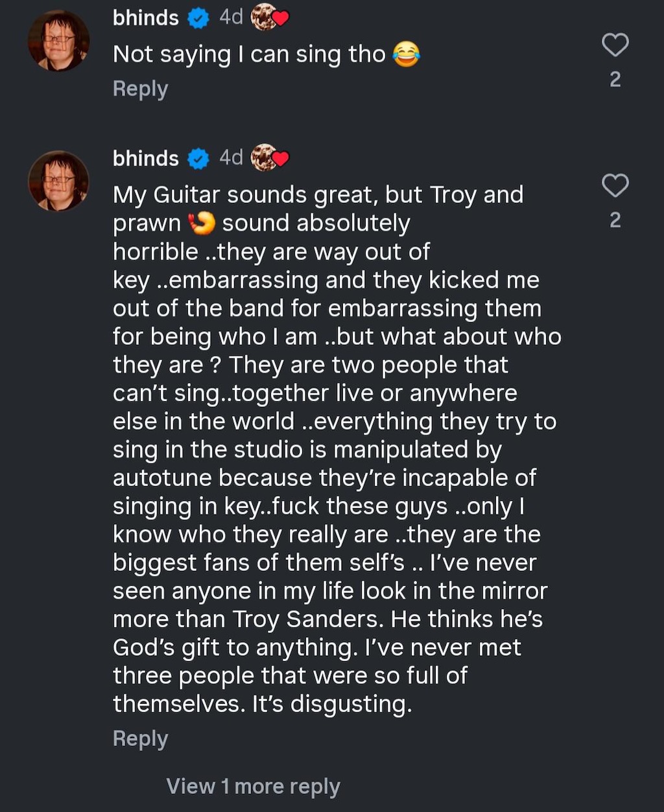Screen dimensions: 664x812
Task: Click the 4d timestamp on first comment
Action: point(231,17)
